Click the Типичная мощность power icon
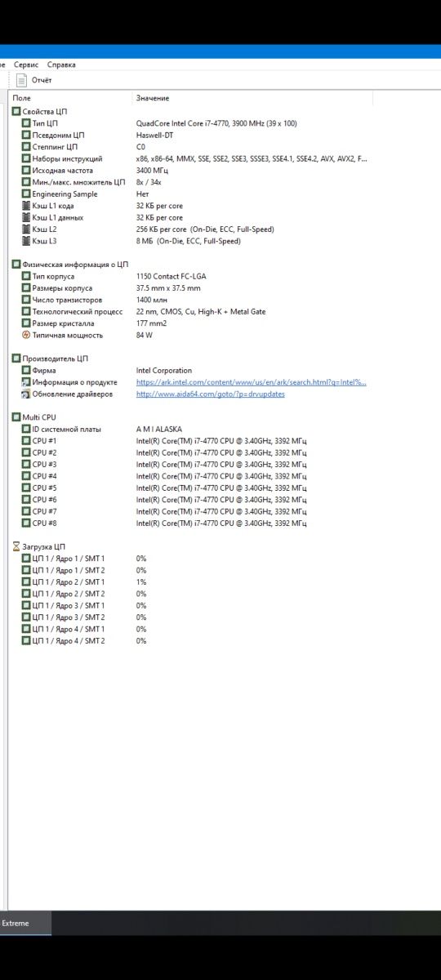The image size is (441, 980). tap(26, 335)
